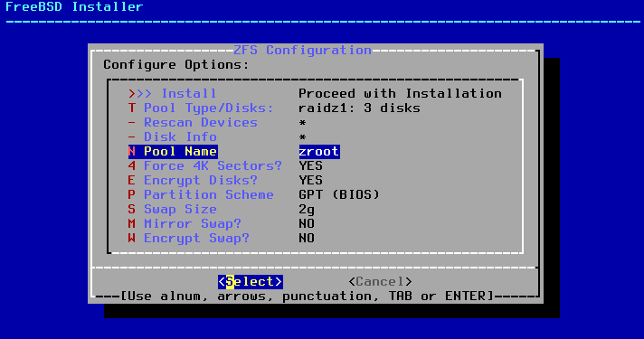Click the asterisk beside Rescan Devices
644x339 pixels.
[x=303, y=123]
